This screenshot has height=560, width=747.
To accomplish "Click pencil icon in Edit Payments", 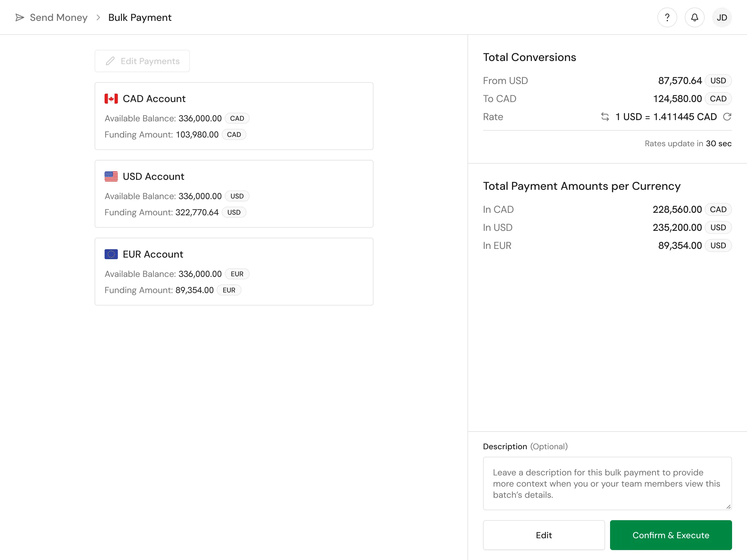I will [x=110, y=61].
